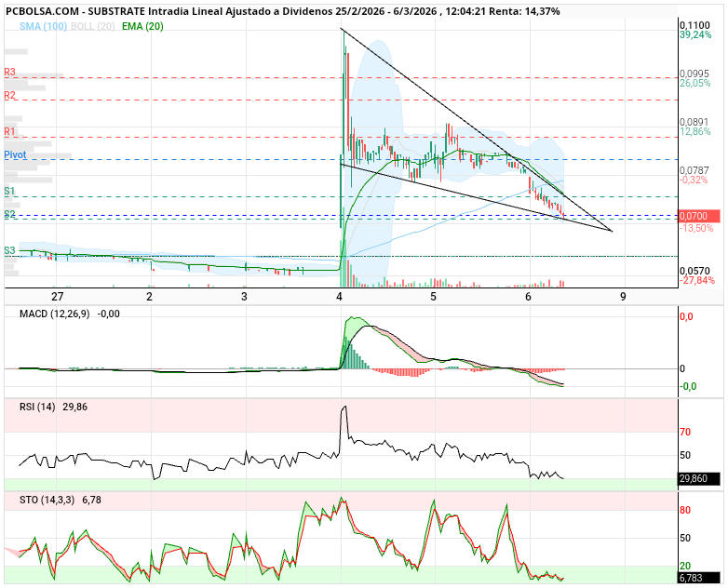
Task: Click the 0,1100 top price axis label
Action: [694, 24]
